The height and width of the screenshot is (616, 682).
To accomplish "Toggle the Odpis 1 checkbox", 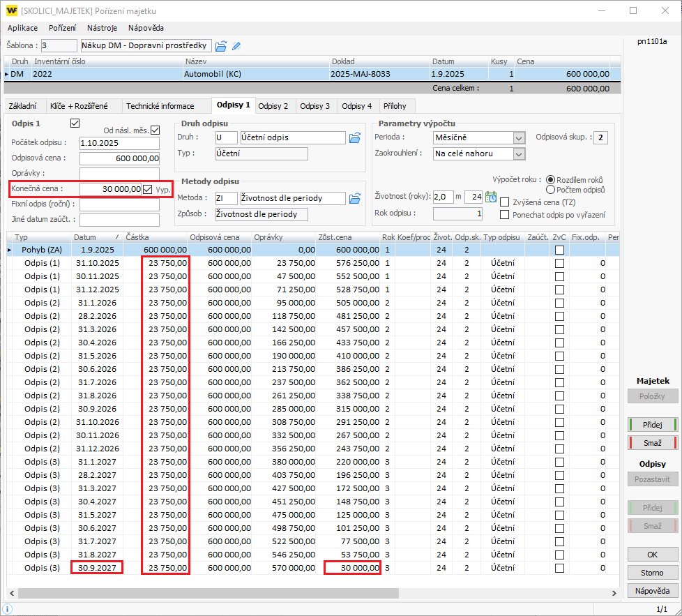I will 76,123.
